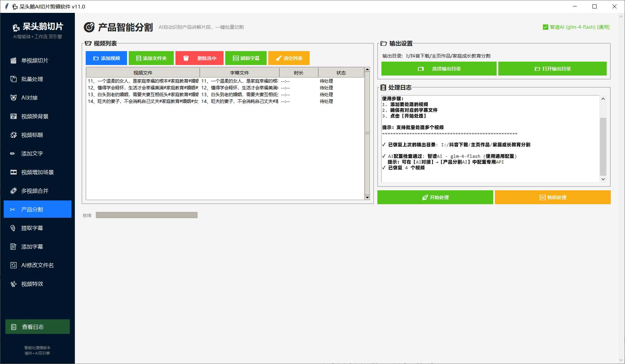Click the 视频增加场景 film icon
Screen dimensions: 625x364
(14, 172)
